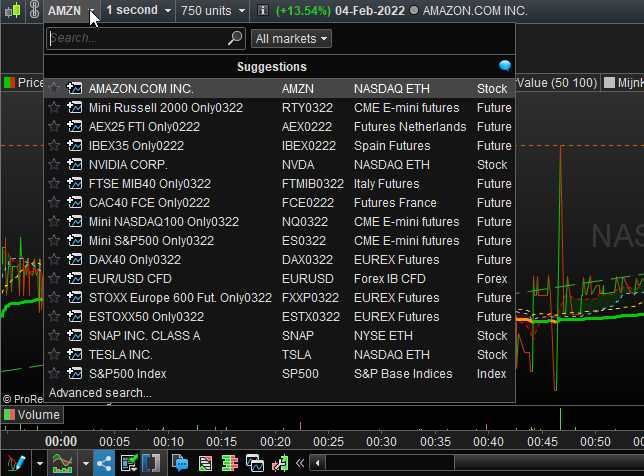Open the All markets filter dropdown
This screenshot has width=644, height=476.
tap(291, 39)
